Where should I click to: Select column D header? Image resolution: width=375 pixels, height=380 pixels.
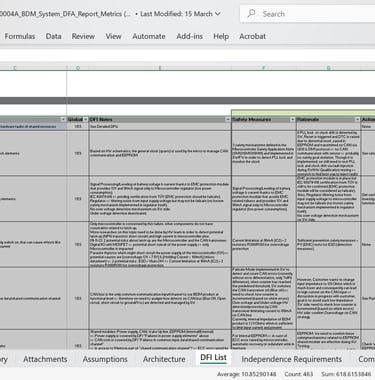78,68
